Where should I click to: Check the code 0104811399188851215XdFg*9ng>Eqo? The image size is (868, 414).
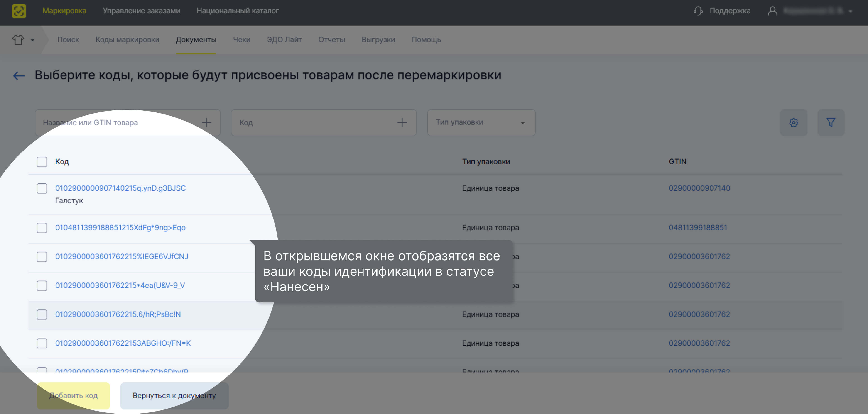pos(42,228)
